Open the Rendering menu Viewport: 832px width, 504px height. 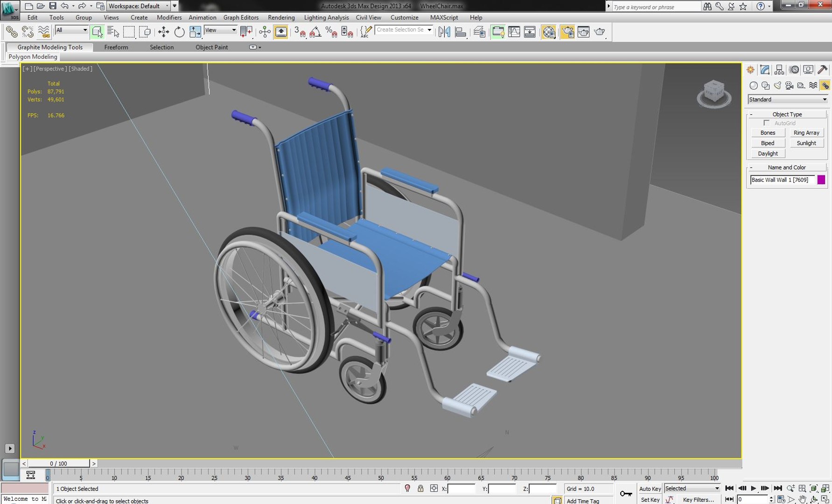[281, 17]
